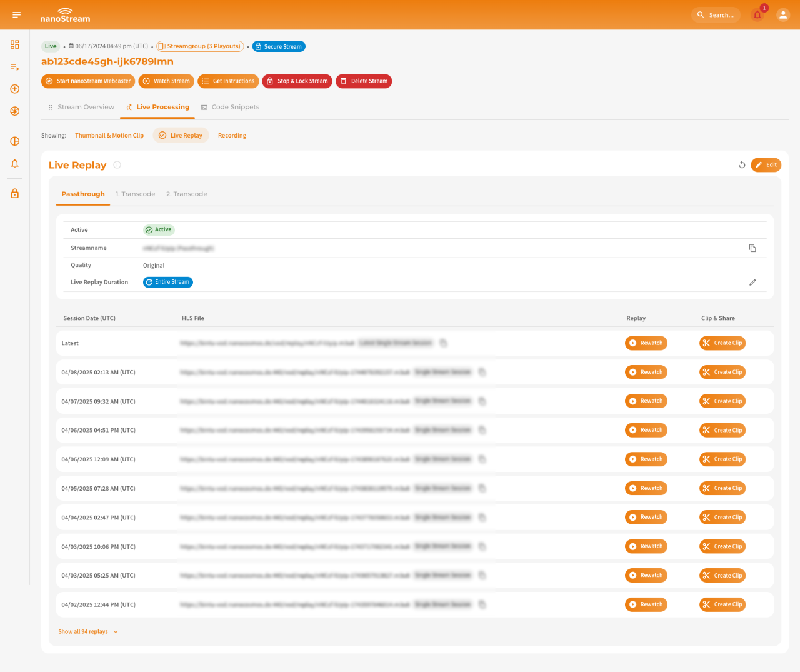
Task: Create Clip for 04/03/2025 05:25 AM session
Action: pyautogui.click(x=722, y=575)
